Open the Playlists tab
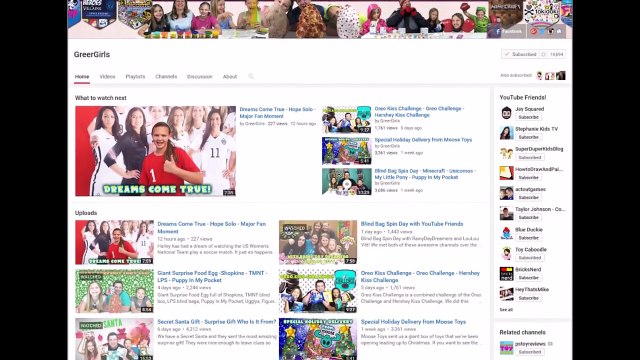The width and height of the screenshot is (640, 360). 135,77
